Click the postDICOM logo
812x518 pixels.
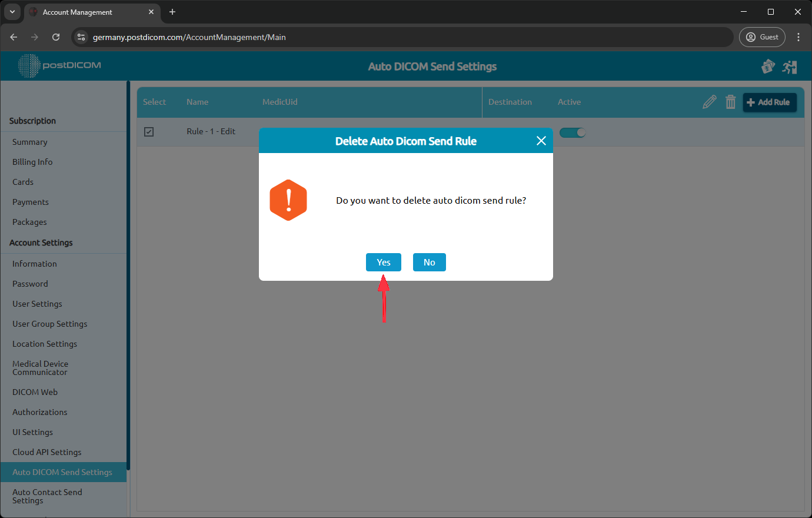coord(59,65)
